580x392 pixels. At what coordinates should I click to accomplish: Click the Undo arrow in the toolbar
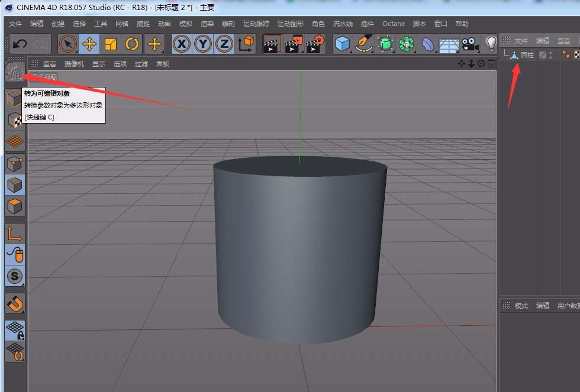click(x=20, y=44)
